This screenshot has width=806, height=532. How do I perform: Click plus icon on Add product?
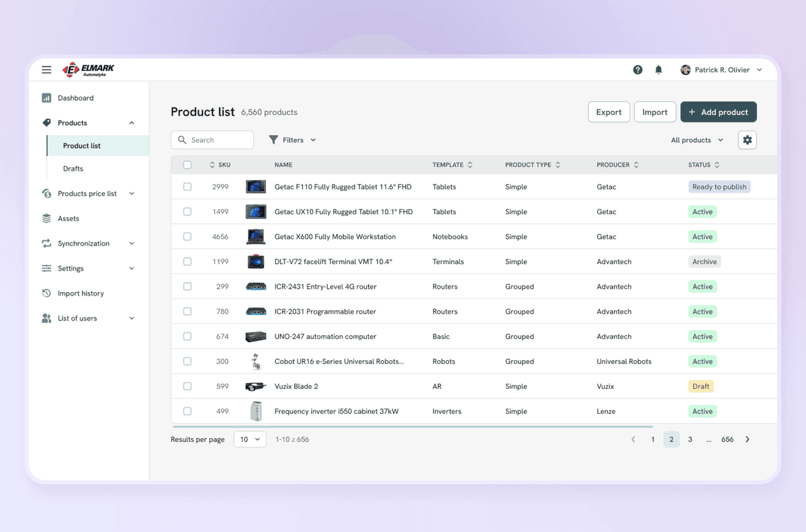point(692,112)
